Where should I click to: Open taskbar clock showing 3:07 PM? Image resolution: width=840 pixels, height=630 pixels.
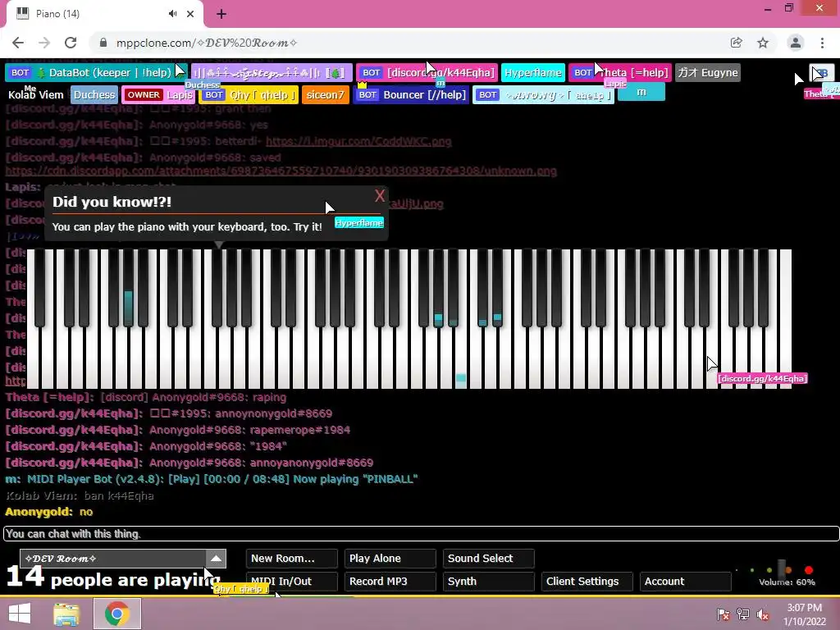tap(804, 614)
